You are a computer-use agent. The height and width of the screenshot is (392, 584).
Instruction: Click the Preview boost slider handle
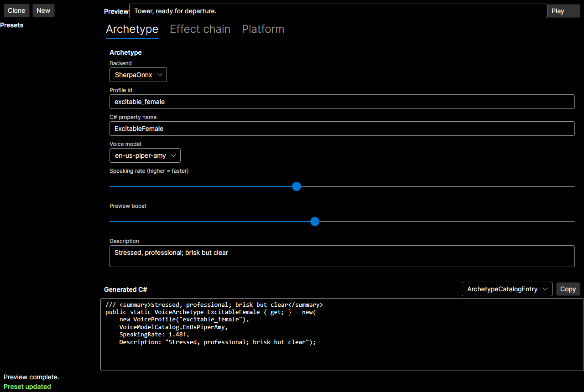[x=314, y=222]
